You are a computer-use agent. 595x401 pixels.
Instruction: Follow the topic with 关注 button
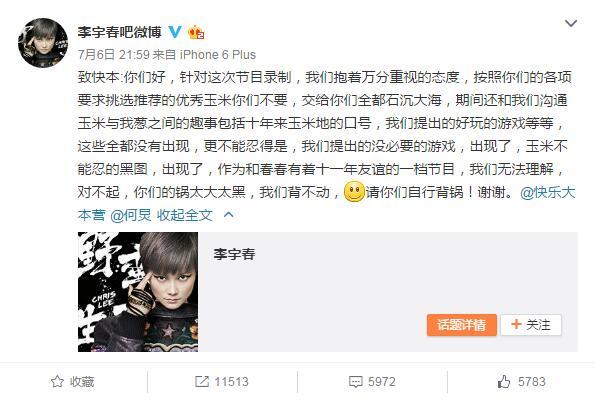click(530, 325)
